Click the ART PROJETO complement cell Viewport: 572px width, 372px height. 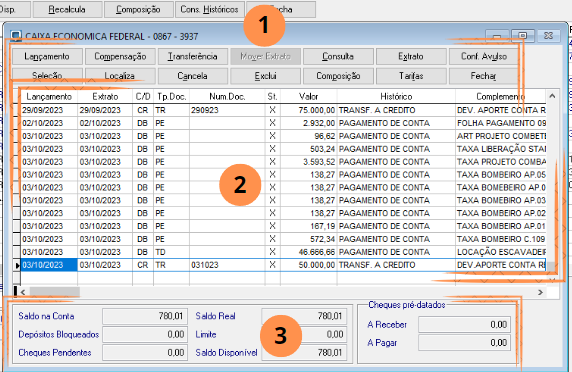tap(501, 136)
